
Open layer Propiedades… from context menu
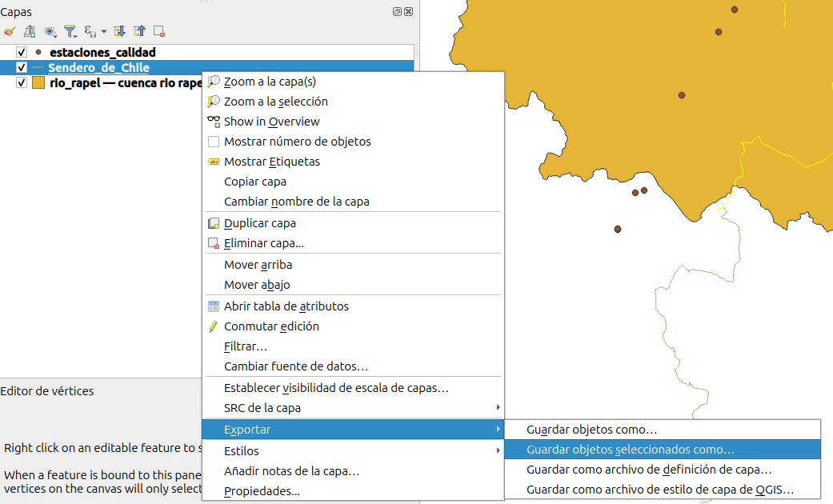click(x=262, y=491)
